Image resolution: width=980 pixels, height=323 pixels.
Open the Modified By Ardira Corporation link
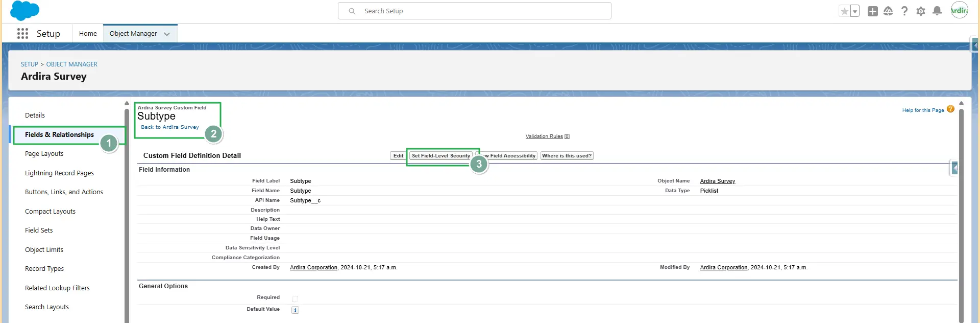724,268
